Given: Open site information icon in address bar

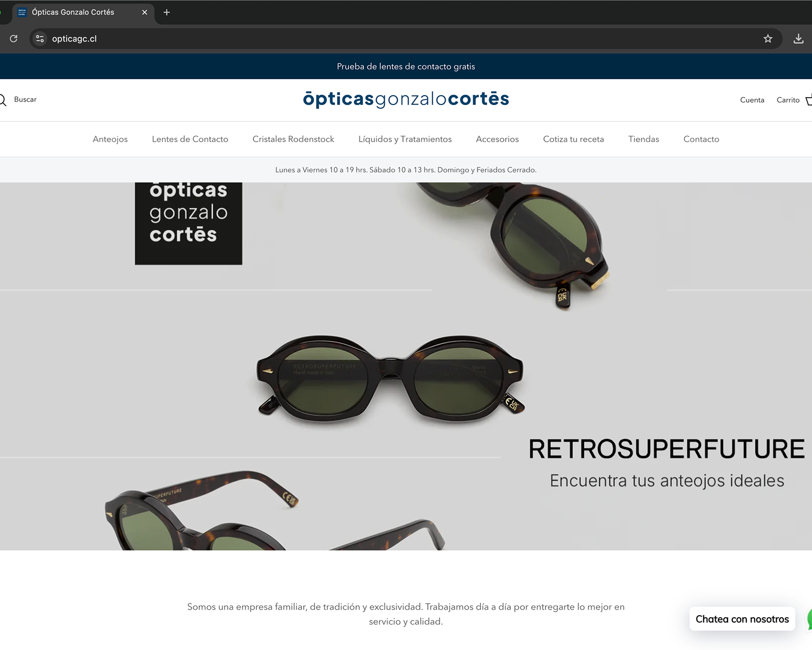Looking at the screenshot, I should (x=40, y=38).
